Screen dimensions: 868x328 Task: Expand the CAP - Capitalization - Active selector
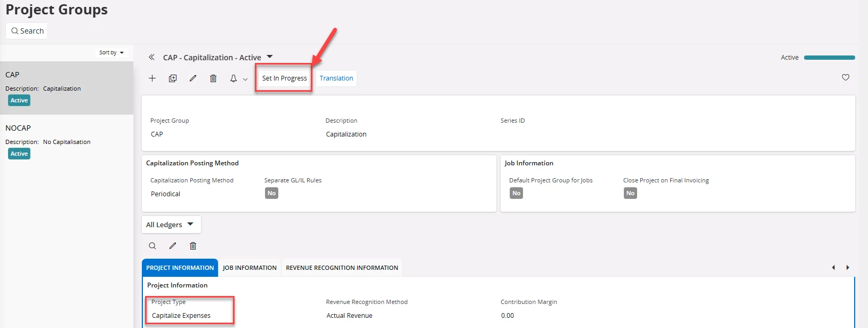[x=269, y=57]
